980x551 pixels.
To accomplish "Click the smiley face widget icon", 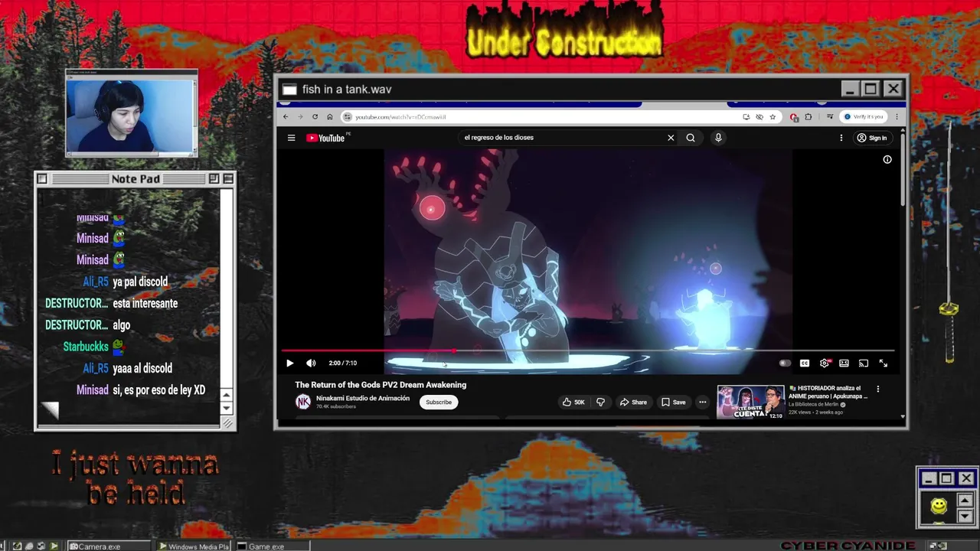I will click(x=939, y=506).
